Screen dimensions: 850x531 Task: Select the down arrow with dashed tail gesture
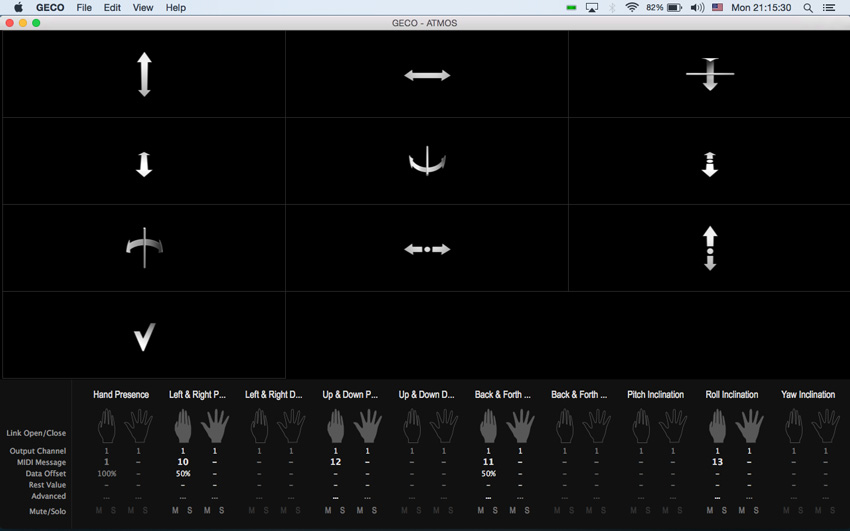point(710,164)
